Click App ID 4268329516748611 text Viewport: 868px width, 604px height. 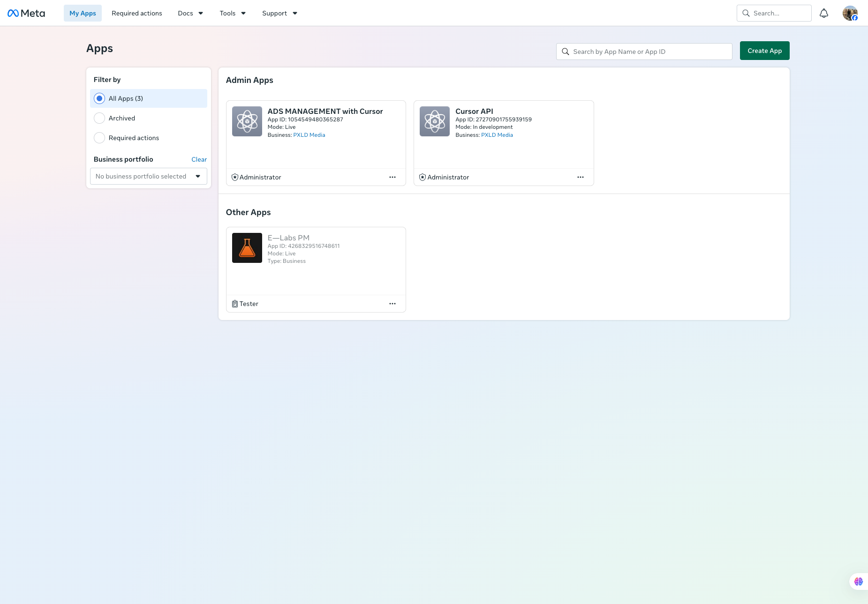click(x=304, y=246)
